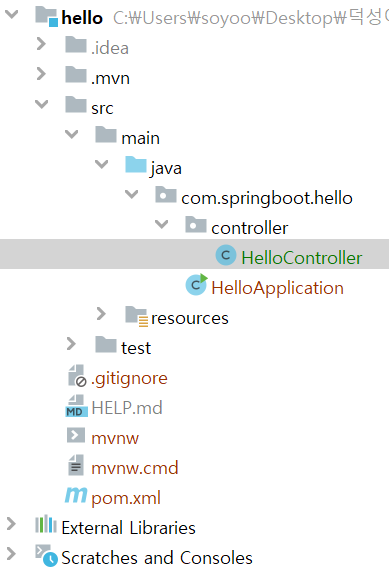The height and width of the screenshot is (582, 389).
Task: Click the controller package icon
Action: pos(196,225)
